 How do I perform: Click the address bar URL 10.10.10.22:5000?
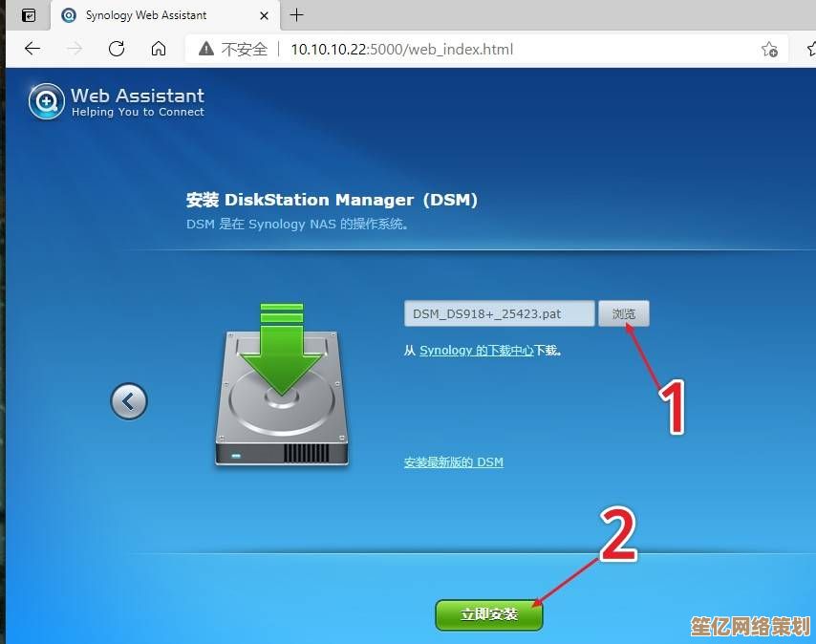point(401,49)
